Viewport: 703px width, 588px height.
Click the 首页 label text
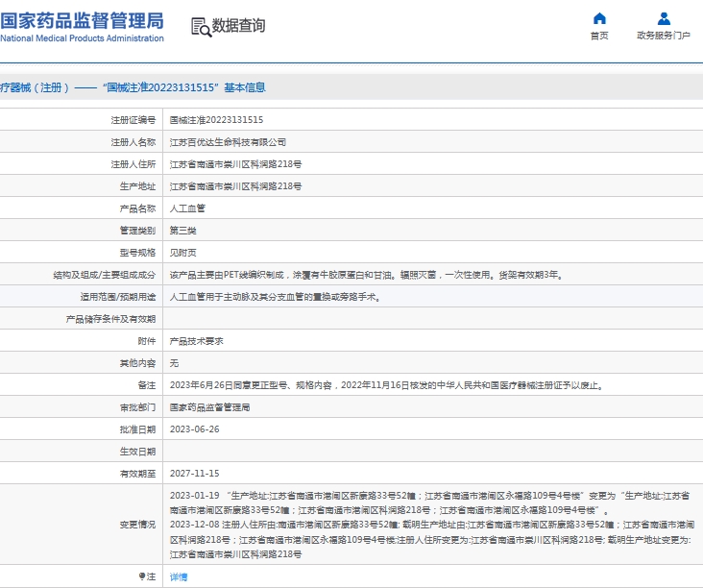coord(599,36)
